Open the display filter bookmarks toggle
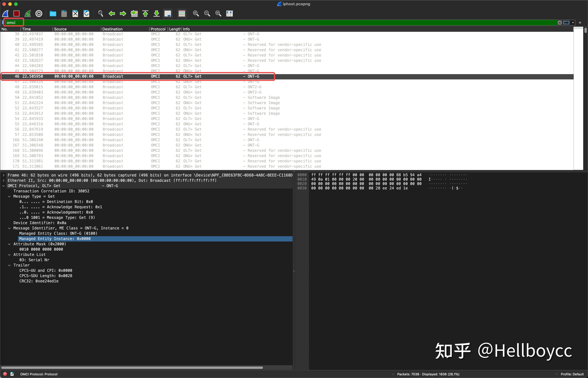588x378 pixels. [x=3, y=22]
